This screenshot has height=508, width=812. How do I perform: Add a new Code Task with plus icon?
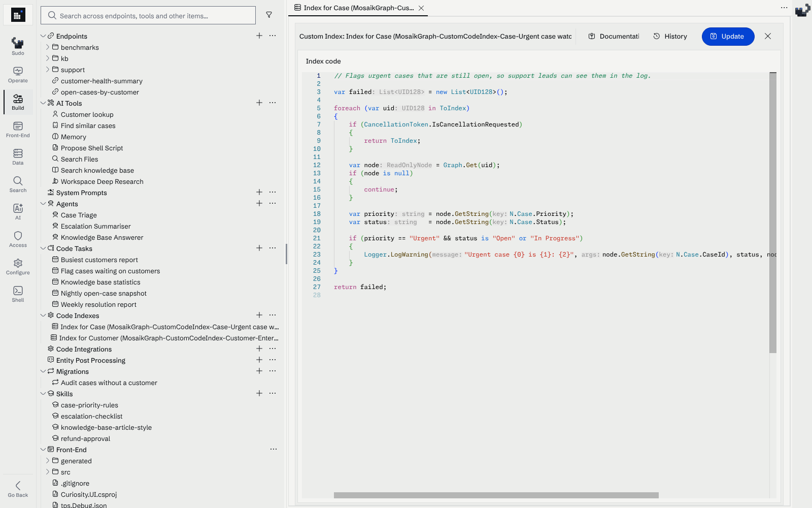point(259,248)
